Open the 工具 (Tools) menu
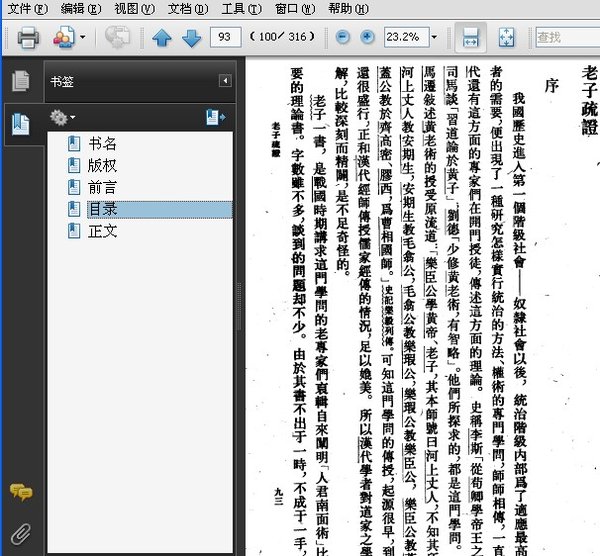 coord(241,8)
